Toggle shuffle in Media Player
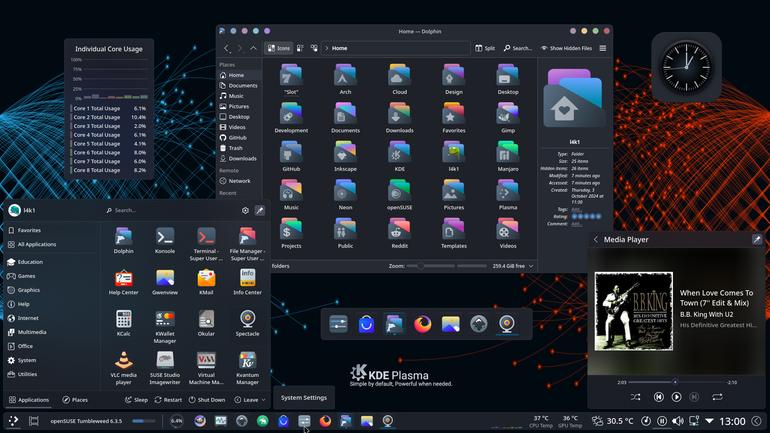 coord(635,397)
